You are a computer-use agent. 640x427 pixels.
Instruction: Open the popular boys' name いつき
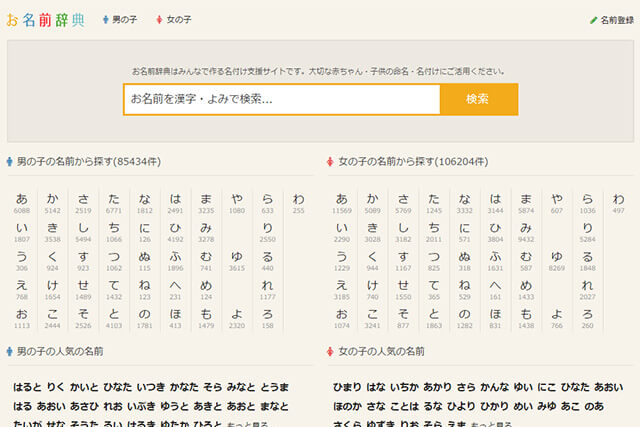[x=151, y=387]
